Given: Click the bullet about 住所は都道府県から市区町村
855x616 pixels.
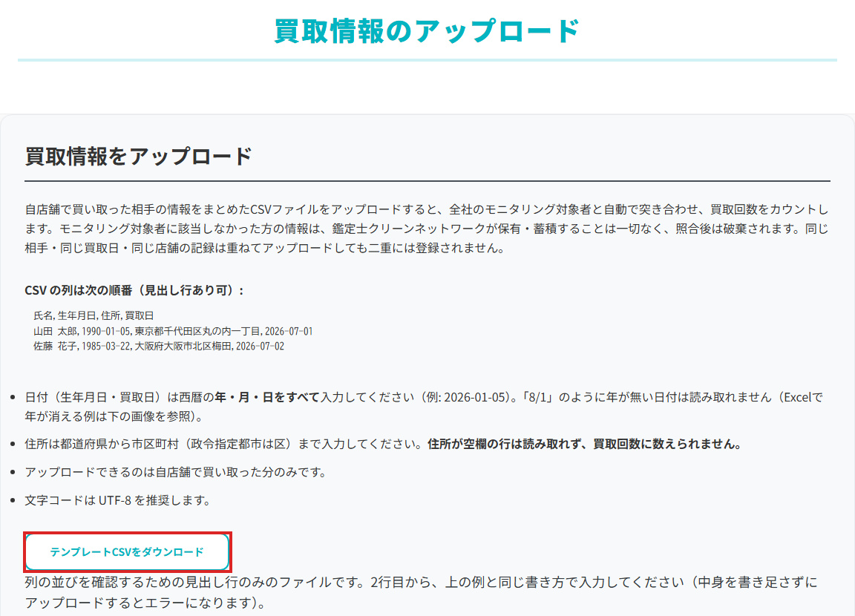Looking at the screenshot, I should [384, 444].
